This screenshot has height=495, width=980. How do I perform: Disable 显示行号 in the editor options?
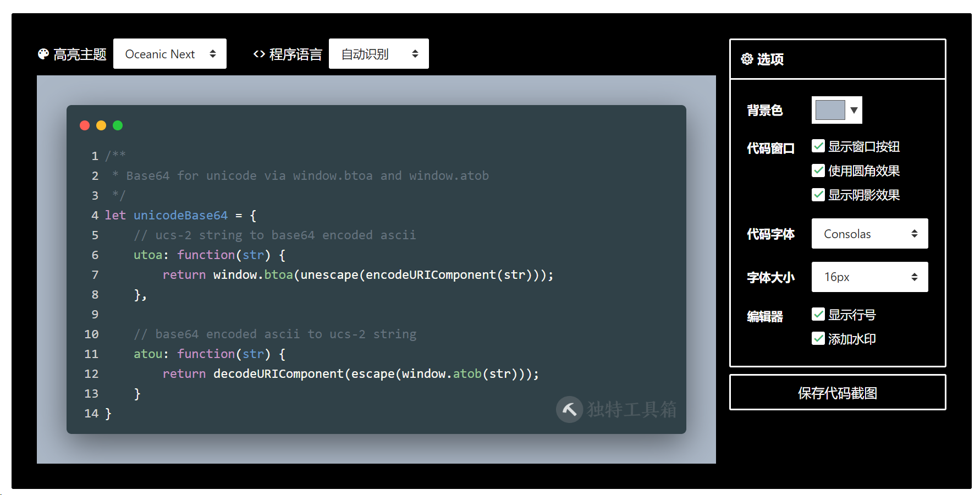818,314
